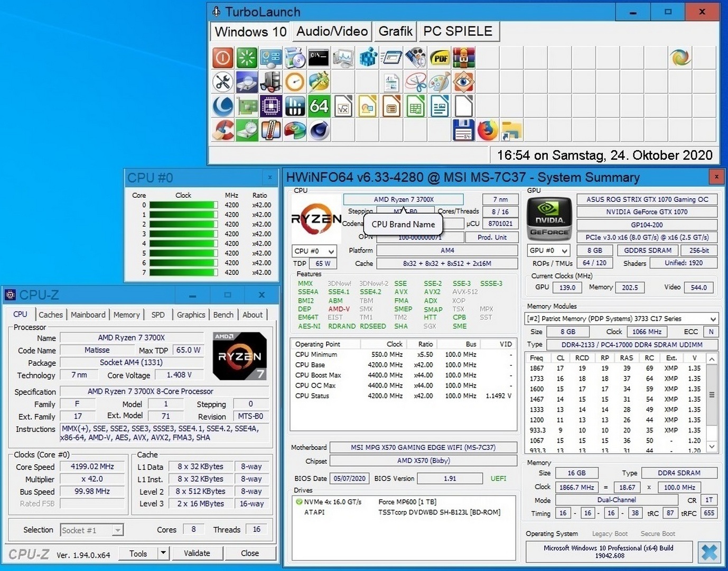
Task: Click memory timings scrollbar up arrow
Action: click(x=712, y=359)
